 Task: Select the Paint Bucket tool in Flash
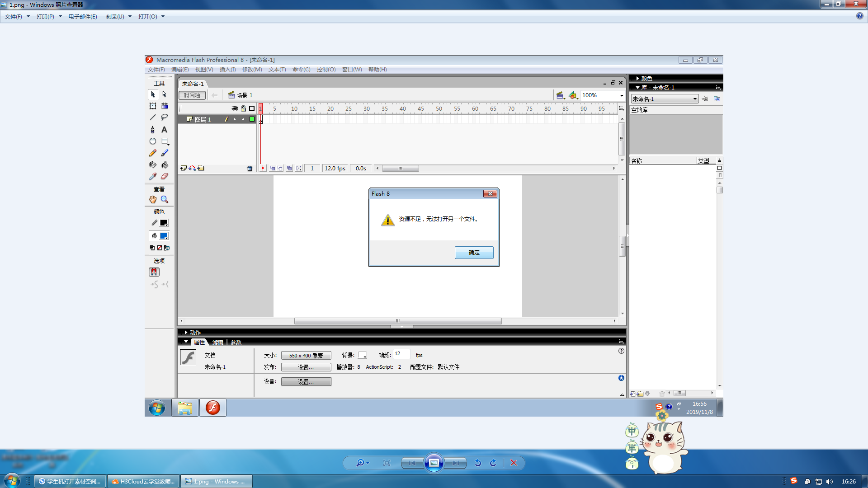pyautogui.click(x=165, y=165)
